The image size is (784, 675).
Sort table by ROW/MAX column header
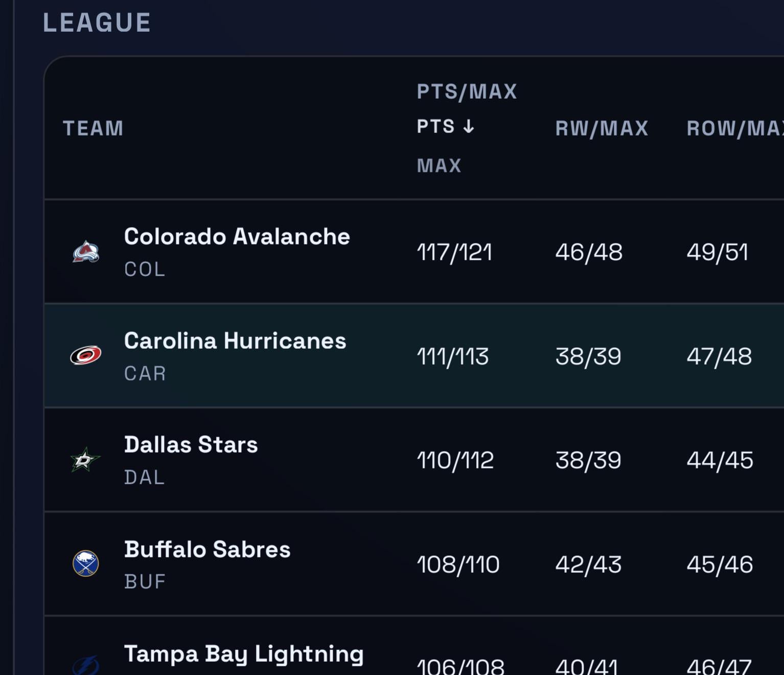point(735,128)
